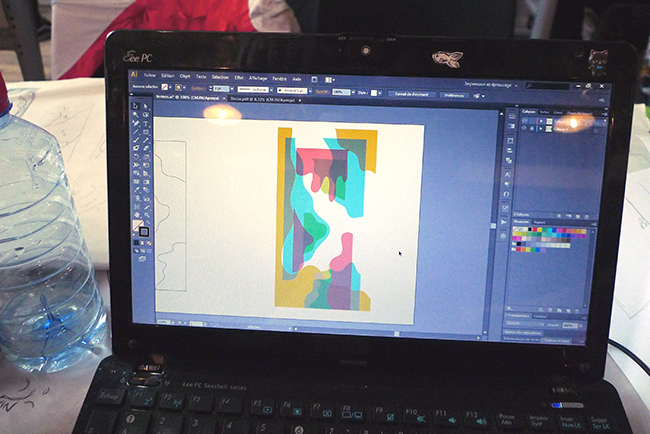Open the blend mode dropdown in Transparence panel
This screenshot has width=650, height=434.
524,324
